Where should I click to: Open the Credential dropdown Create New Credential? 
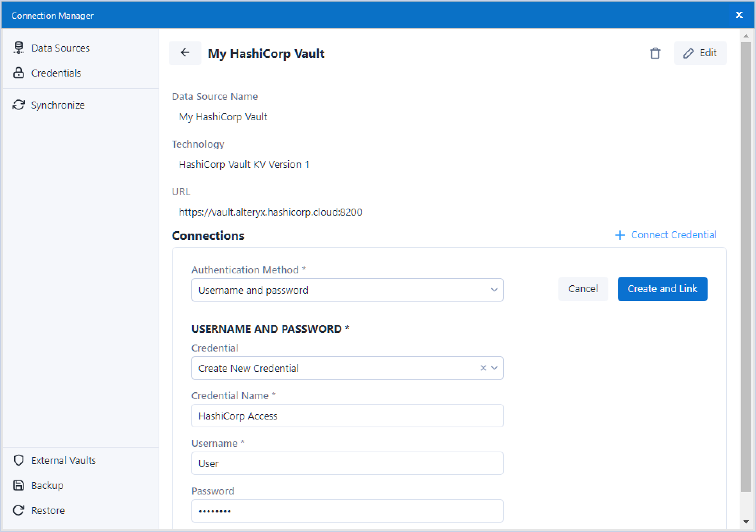tap(347, 368)
